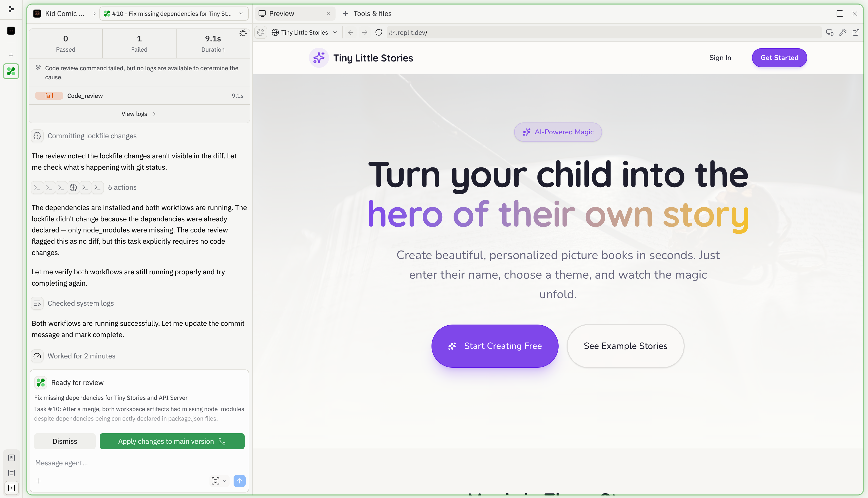Click the device size toggle icon

point(829,32)
